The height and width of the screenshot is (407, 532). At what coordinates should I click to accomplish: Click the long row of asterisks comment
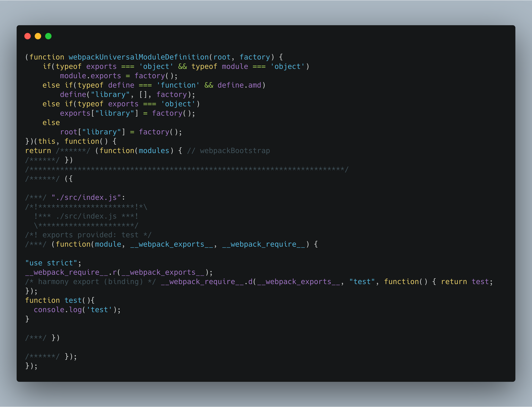(187, 169)
